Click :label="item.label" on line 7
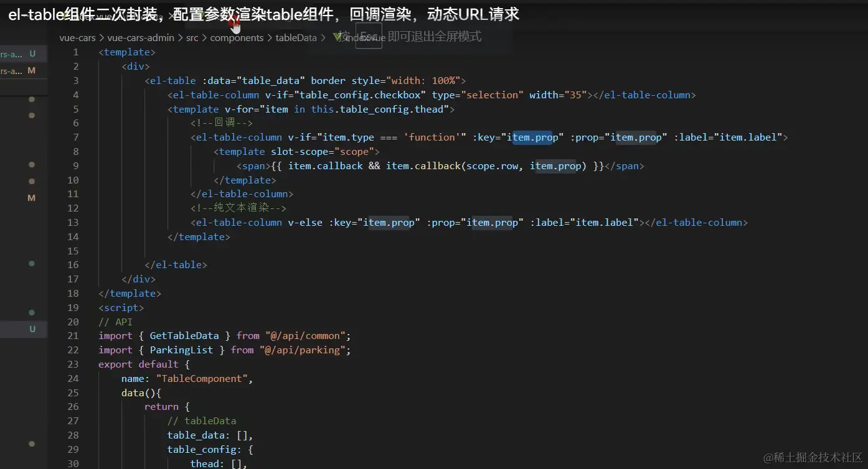Viewport: 868px width, 469px height. [728, 137]
